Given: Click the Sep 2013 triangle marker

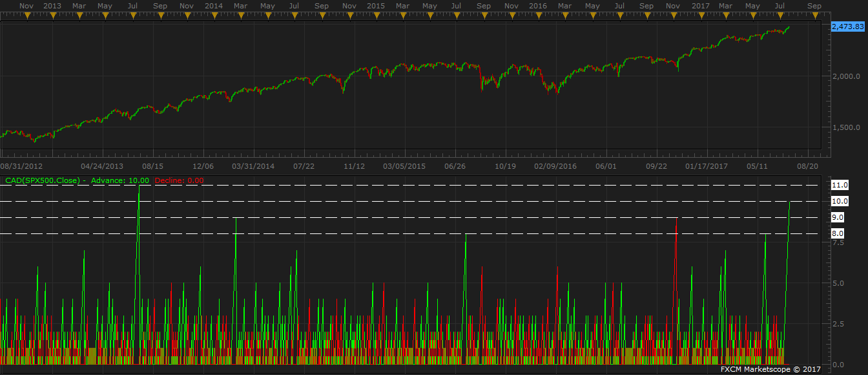Looking at the screenshot, I should tap(160, 16).
